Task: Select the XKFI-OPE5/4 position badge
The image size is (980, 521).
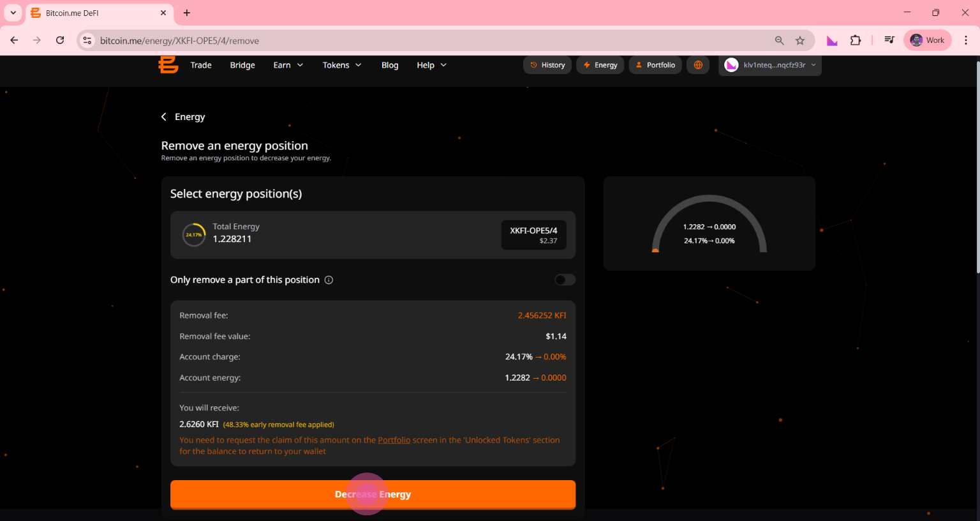Action: click(x=533, y=235)
